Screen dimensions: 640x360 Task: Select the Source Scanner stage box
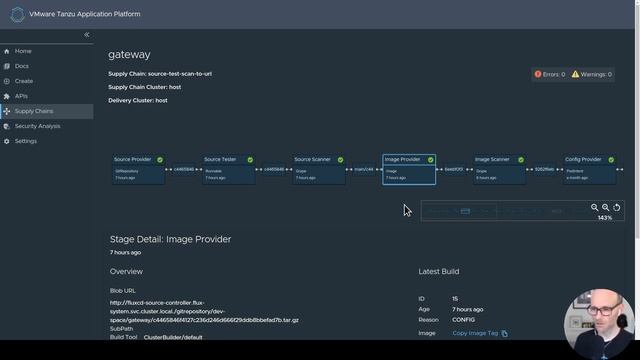[319, 169]
